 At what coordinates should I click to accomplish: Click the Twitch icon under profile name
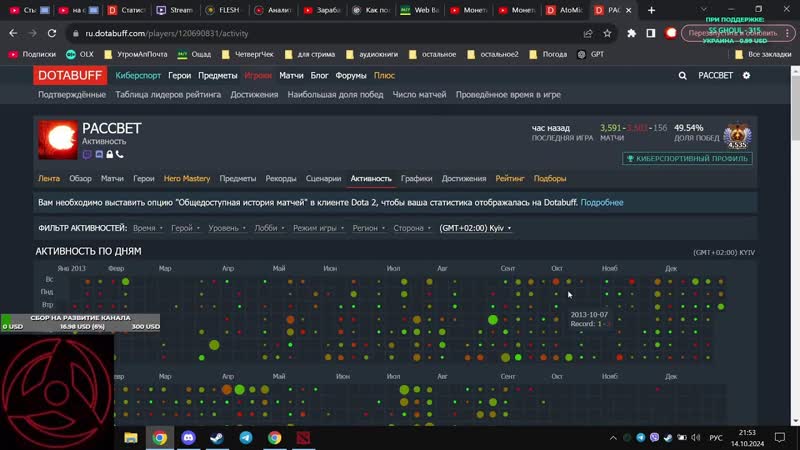click(x=87, y=154)
